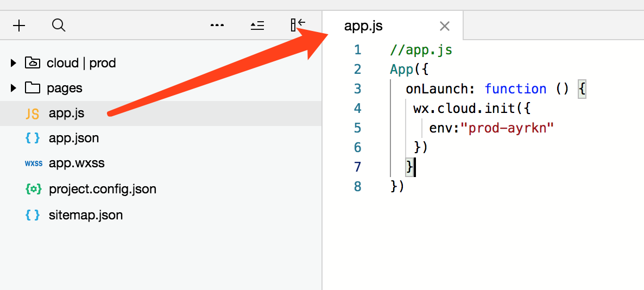The image size is (644, 290).
Task: Collapse all folders with the collapse icon
Action: point(257,26)
